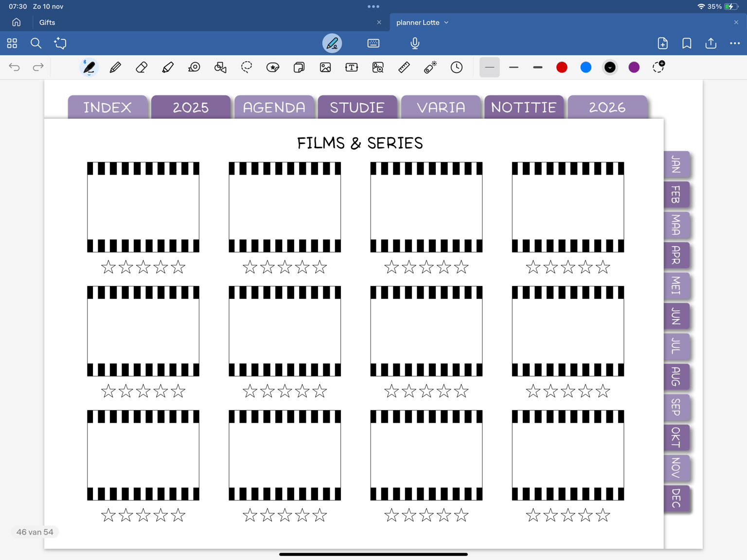Switch to the Gifts document tab
Image resolution: width=747 pixels, height=560 pixels.
click(x=47, y=22)
